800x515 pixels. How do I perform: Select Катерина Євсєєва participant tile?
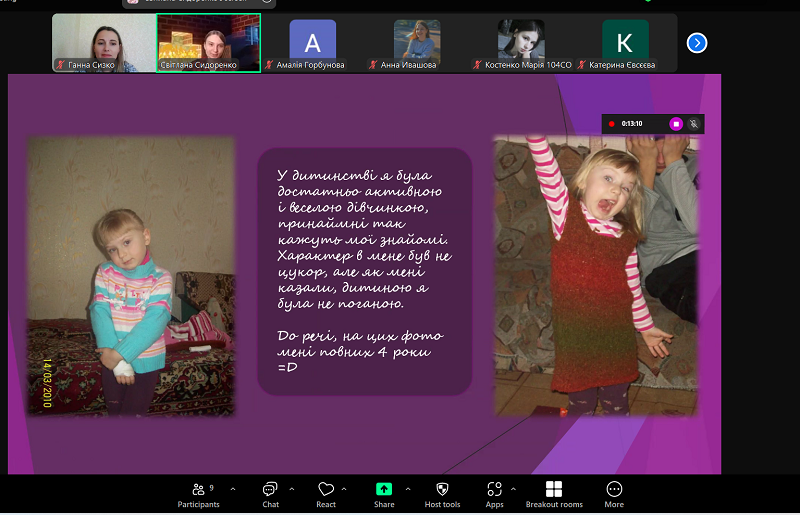625,43
